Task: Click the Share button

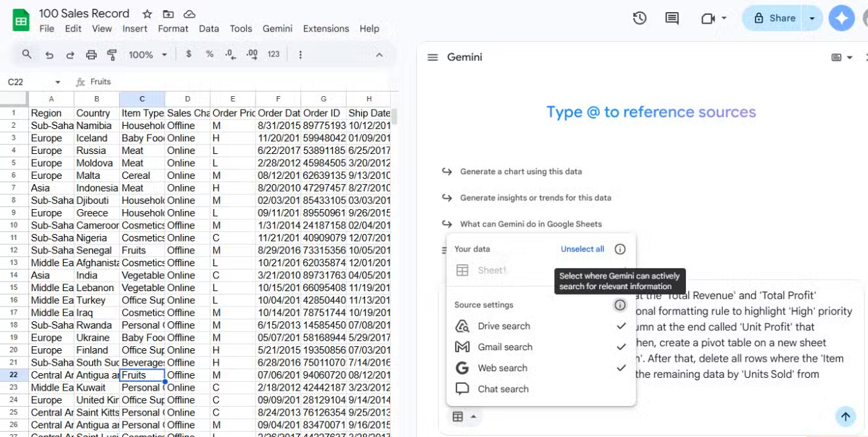Action: (774, 18)
